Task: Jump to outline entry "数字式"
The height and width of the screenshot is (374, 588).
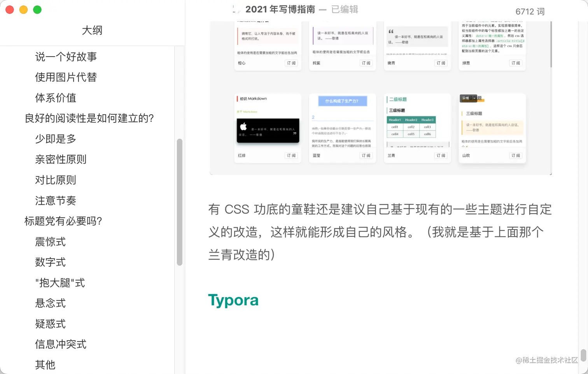Action: click(x=51, y=263)
